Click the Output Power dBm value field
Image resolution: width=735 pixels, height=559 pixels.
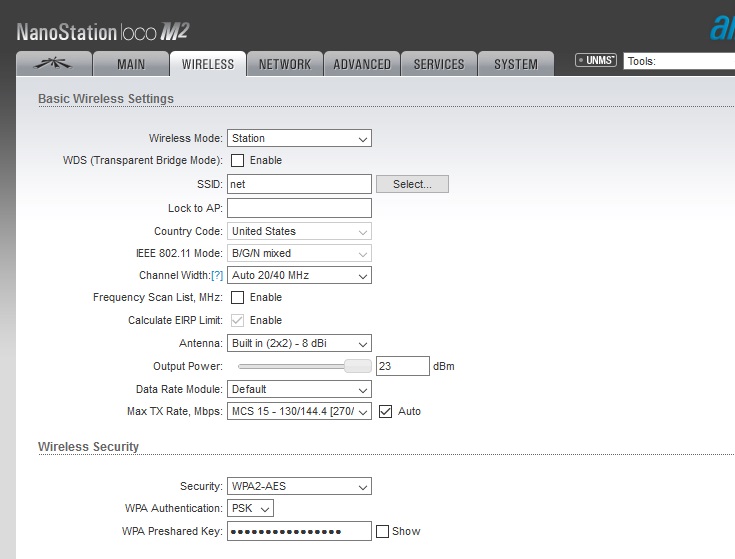click(x=403, y=366)
